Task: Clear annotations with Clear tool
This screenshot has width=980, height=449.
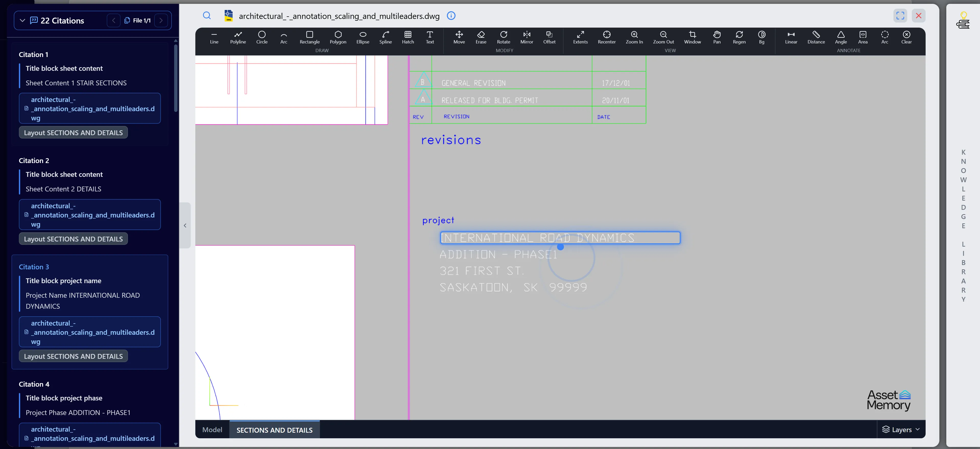Action: click(906, 37)
